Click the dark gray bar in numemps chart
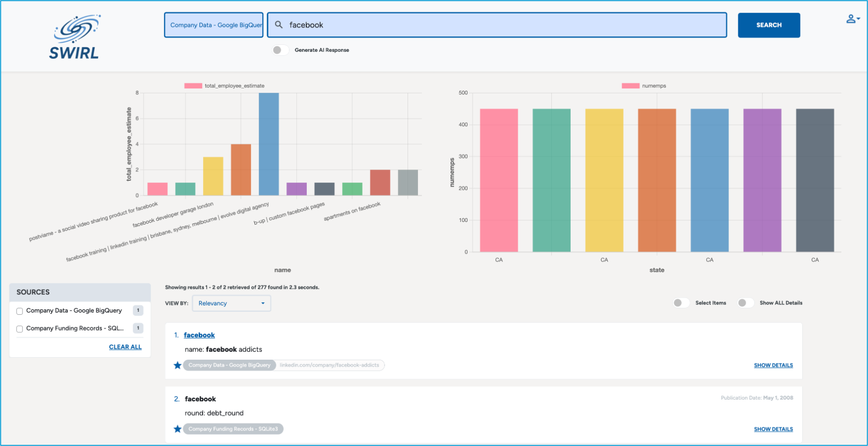 coord(815,181)
